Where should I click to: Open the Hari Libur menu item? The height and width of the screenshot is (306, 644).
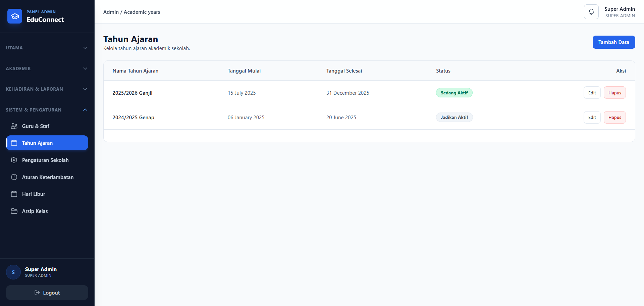click(47, 194)
